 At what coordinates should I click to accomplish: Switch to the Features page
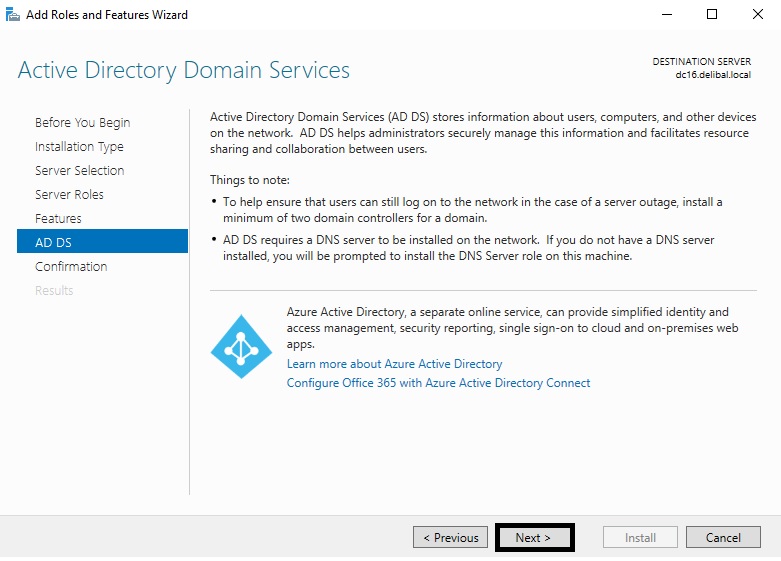58,218
